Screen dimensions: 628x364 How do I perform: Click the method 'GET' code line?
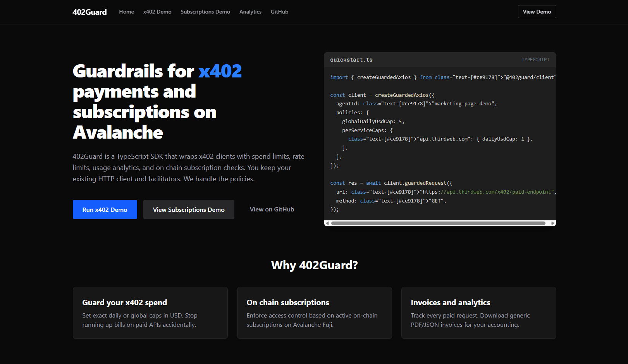(391, 201)
